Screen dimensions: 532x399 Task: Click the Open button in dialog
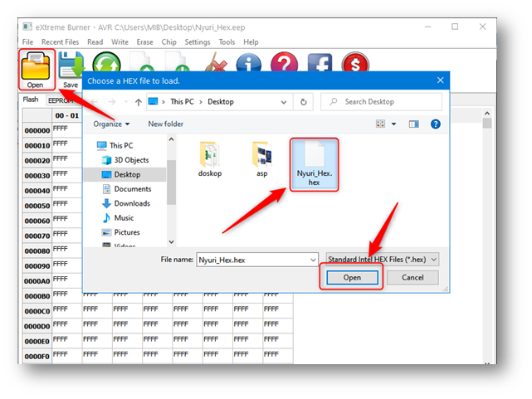click(x=352, y=278)
